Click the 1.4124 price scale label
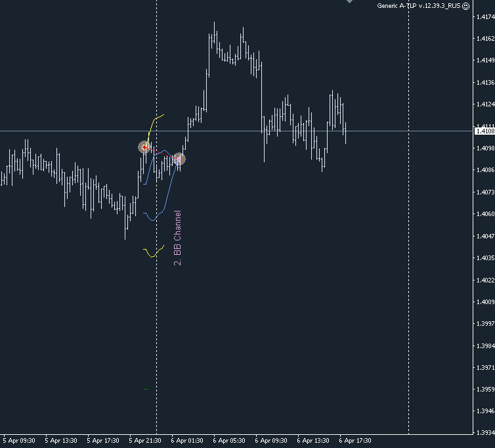The image size is (495, 448). point(486,104)
